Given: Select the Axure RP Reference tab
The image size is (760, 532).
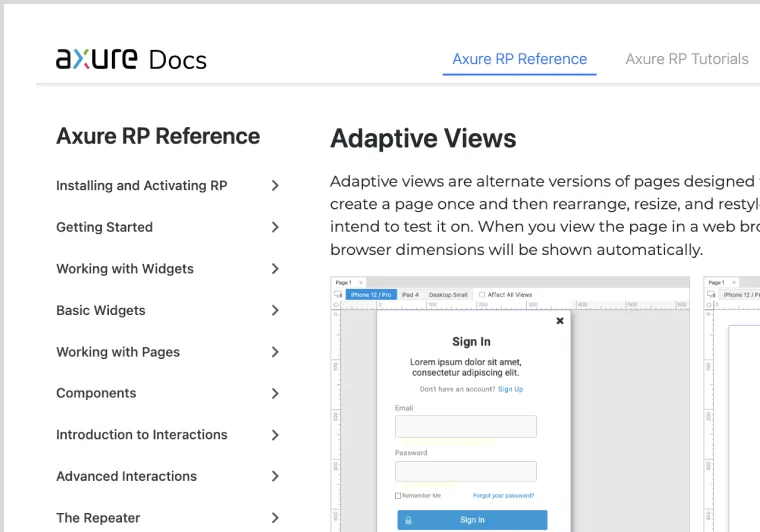Looking at the screenshot, I should tap(519, 59).
